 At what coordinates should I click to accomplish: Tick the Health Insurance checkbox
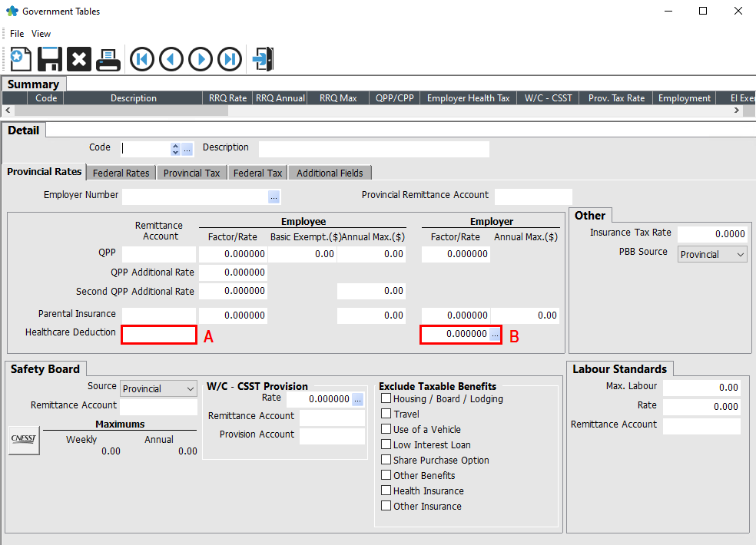click(x=386, y=491)
